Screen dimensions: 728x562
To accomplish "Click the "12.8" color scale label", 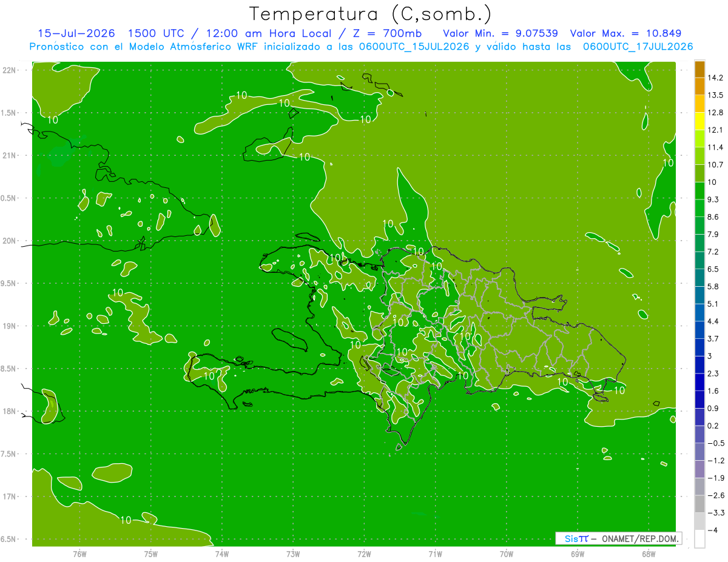I will (x=715, y=113).
